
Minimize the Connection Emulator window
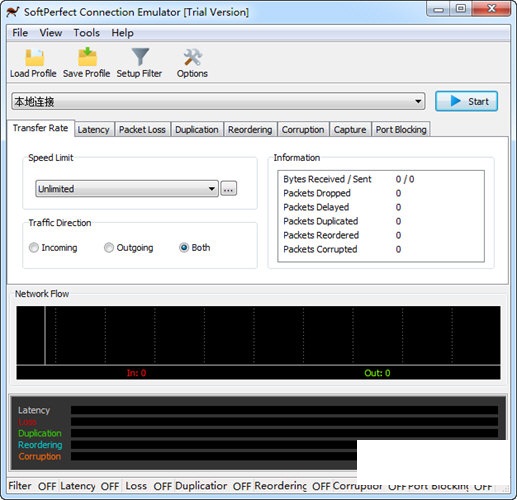(x=438, y=9)
